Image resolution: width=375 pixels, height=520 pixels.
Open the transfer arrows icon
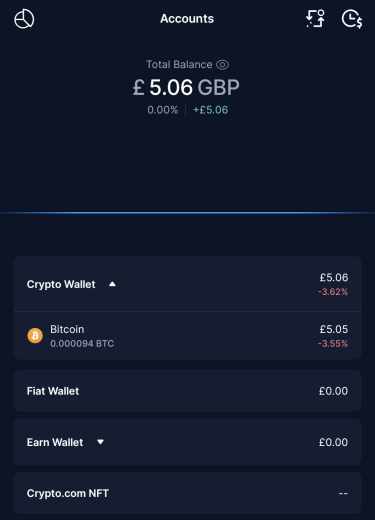tap(315, 19)
